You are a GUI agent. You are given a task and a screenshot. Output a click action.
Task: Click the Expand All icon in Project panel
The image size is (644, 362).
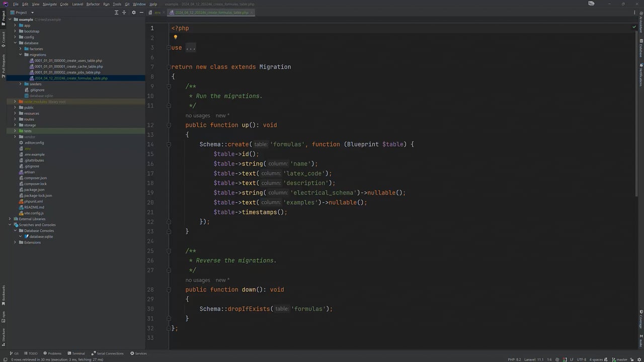click(117, 13)
